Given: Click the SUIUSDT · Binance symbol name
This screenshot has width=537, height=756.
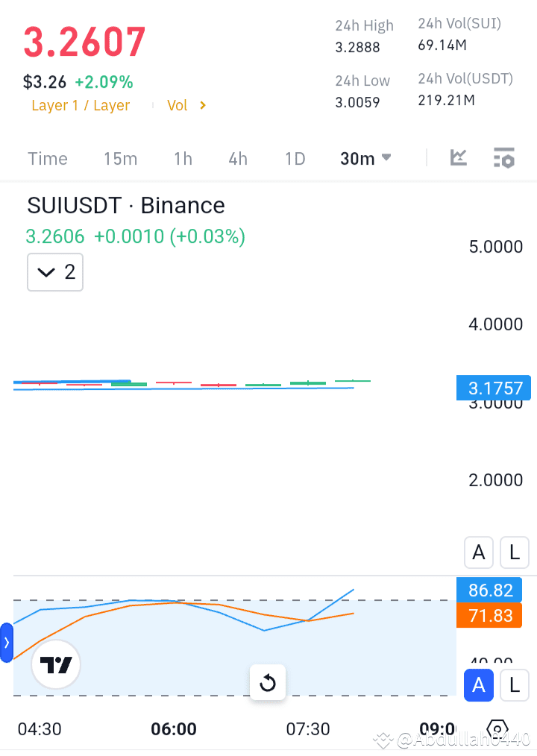Looking at the screenshot, I should coord(125,205).
